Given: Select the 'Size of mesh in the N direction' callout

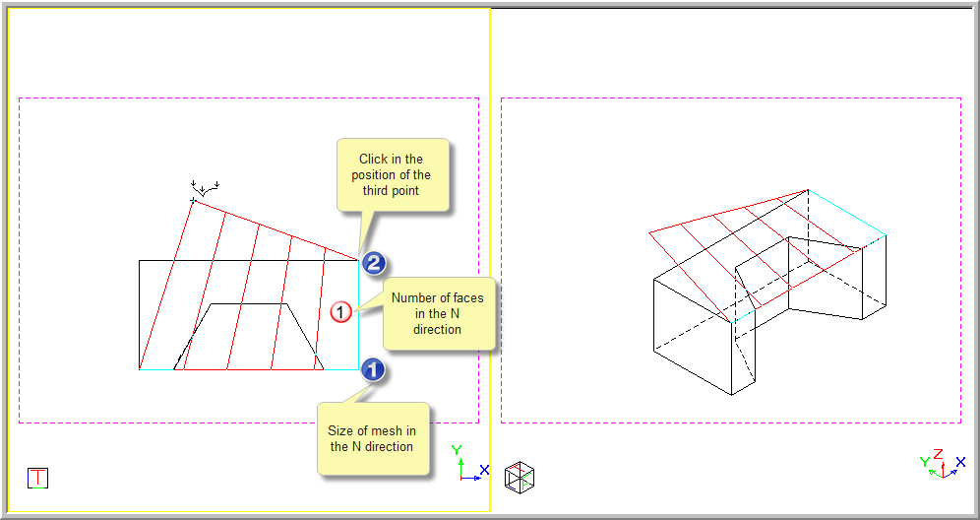Looking at the screenshot, I should 374,438.
